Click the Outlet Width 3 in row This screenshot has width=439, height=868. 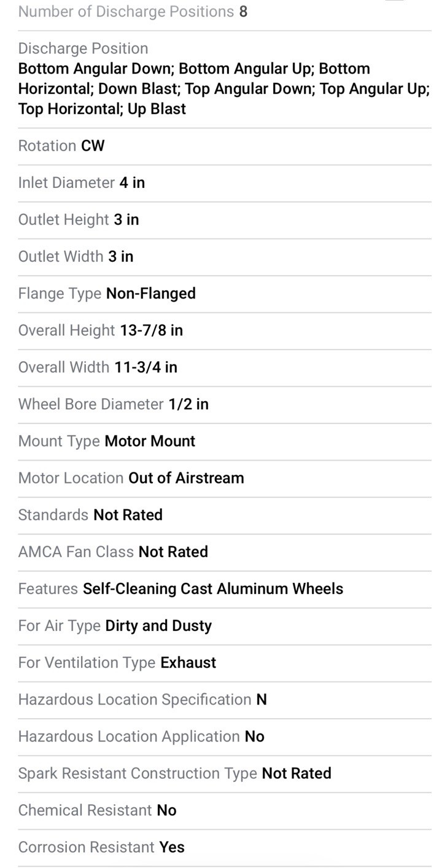225,257
